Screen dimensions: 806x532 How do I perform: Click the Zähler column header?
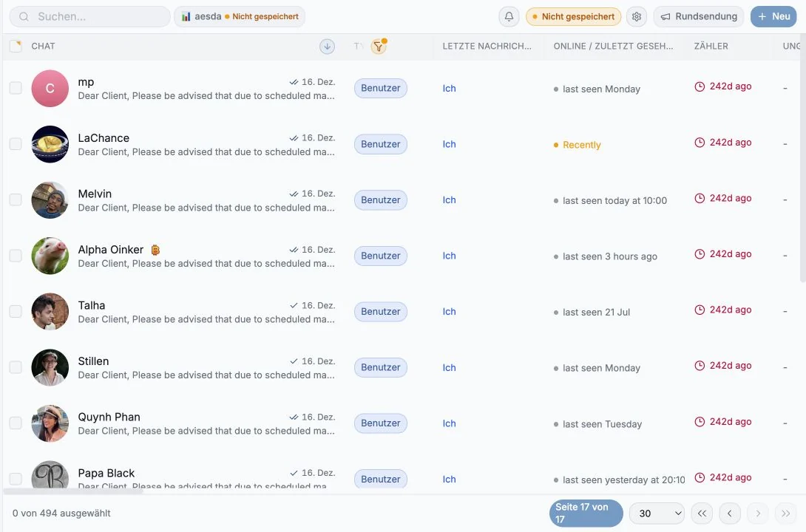pos(711,47)
